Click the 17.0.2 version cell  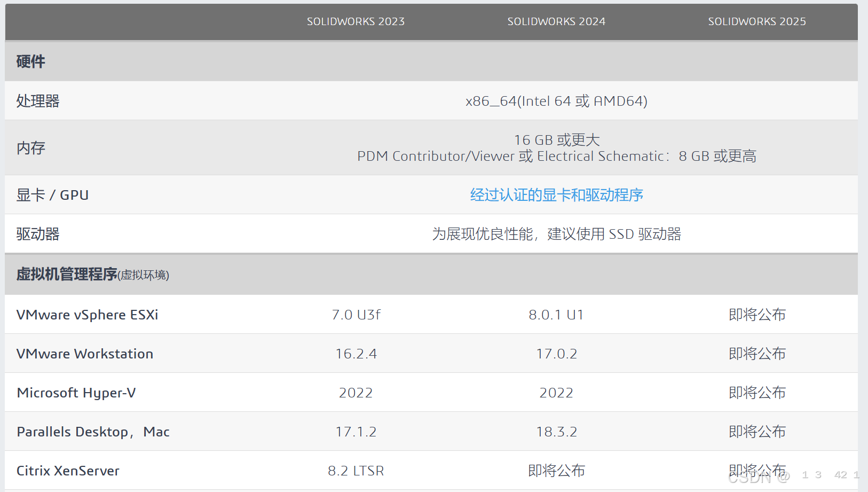[x=556, y=354]
